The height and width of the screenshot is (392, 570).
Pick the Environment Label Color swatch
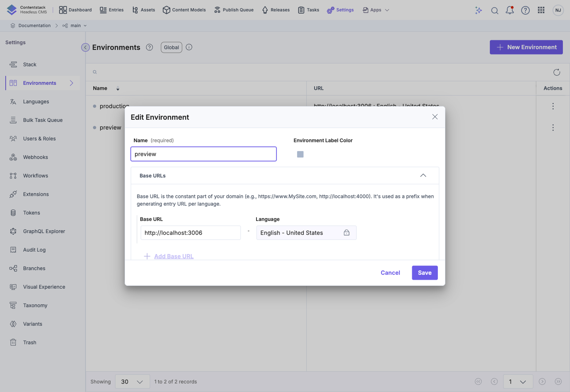coord(300,154)
